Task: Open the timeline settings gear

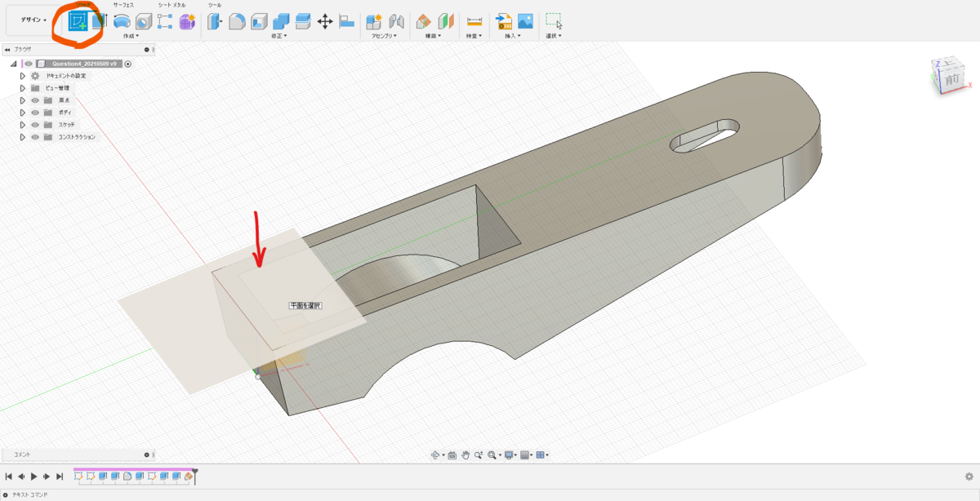Action: pos(969,476)
